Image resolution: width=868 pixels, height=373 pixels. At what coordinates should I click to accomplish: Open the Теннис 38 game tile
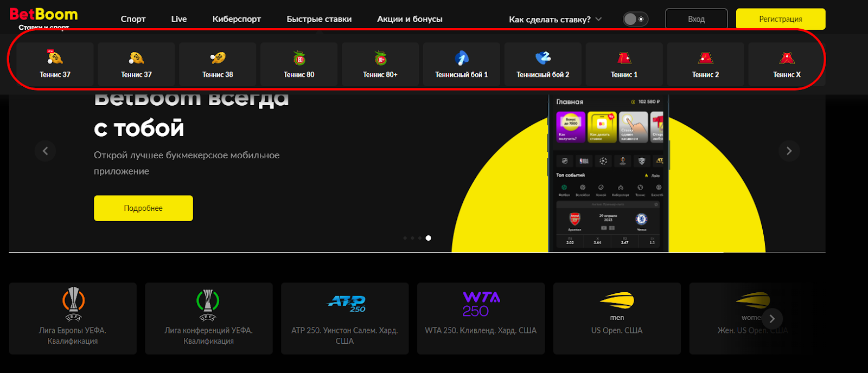pyautogui.click(x=218, y=65)
